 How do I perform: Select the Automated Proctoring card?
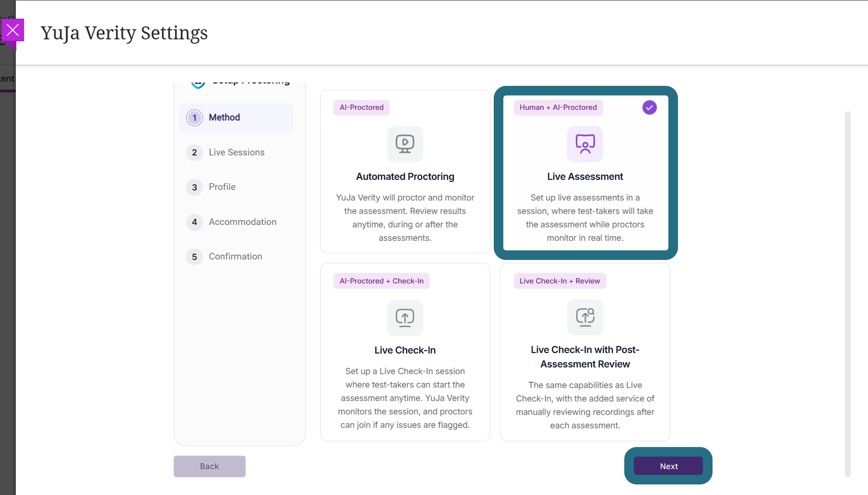pyautogui.click(x=405, y=172)
